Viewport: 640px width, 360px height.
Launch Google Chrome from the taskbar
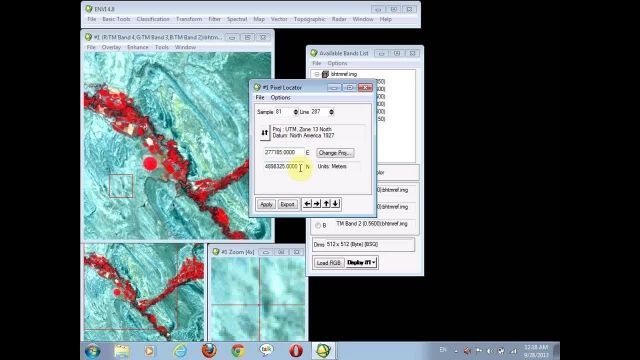(238, 351)
